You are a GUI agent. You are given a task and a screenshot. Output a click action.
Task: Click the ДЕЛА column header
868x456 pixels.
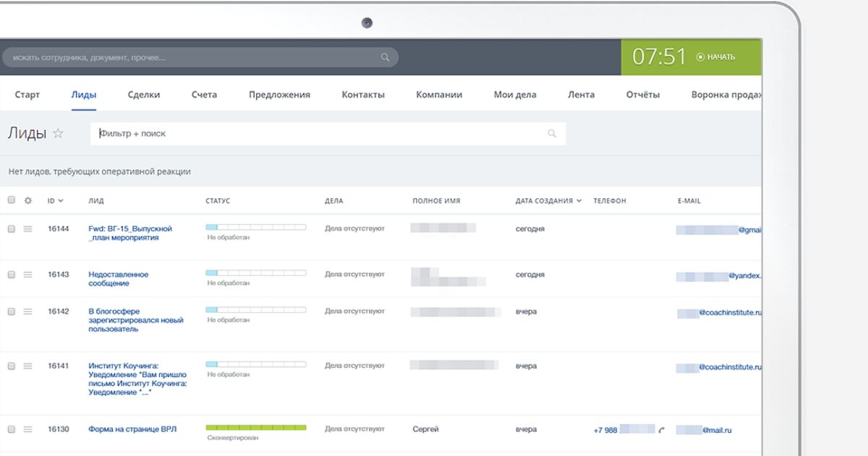coord(333,201)
